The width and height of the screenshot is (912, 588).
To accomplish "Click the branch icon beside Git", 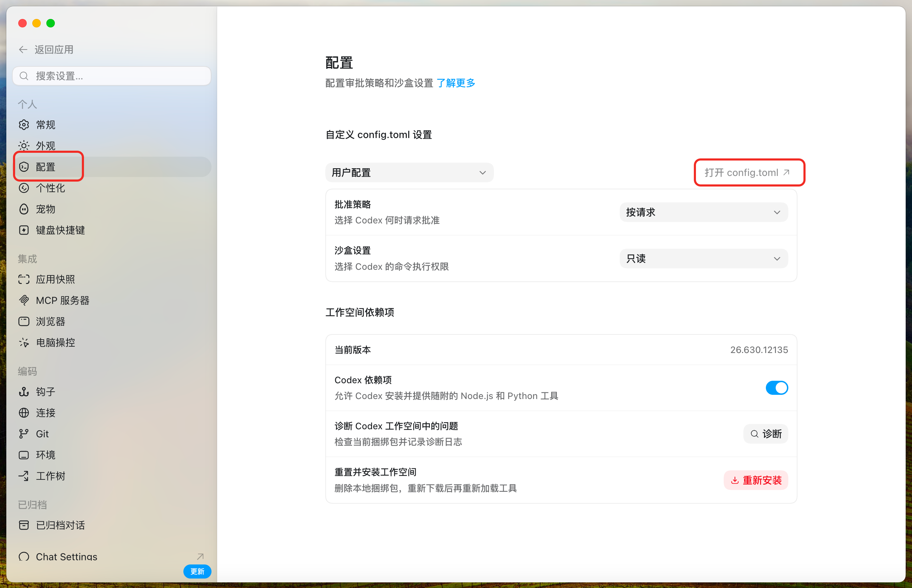I will tap(24, 434).
